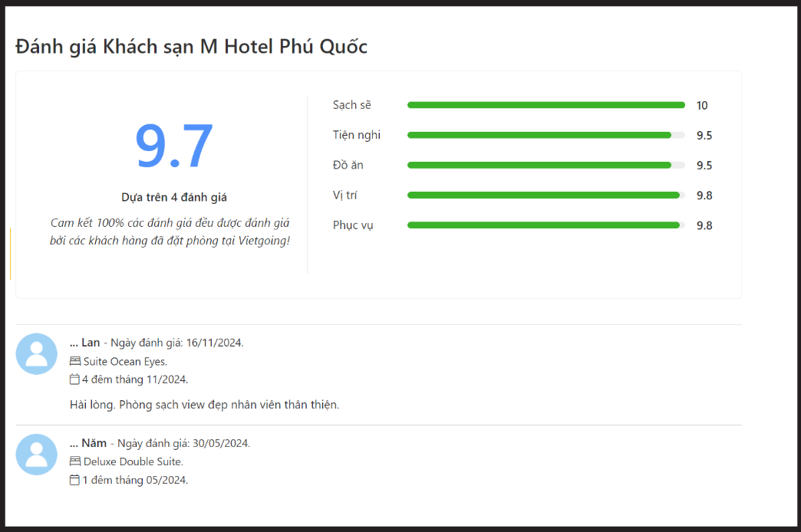Click the Dựa trên 4 đánh giá text
This screenshot has width=801, height=532.
click(x=174, y=198)
